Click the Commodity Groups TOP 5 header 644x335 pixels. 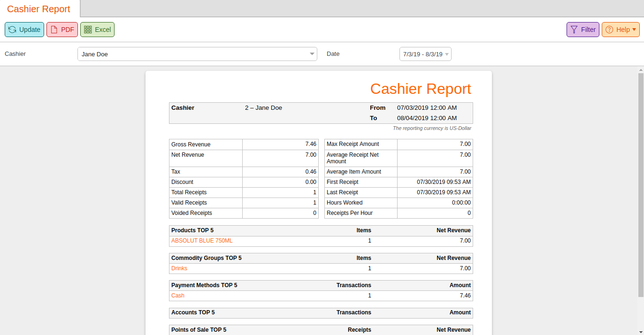point(207,258)
